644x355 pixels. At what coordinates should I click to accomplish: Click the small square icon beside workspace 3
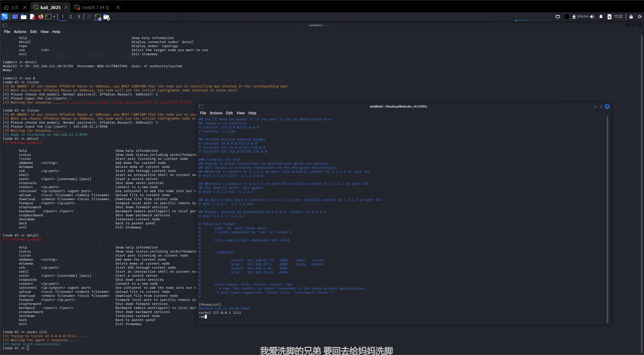[89, 17]
